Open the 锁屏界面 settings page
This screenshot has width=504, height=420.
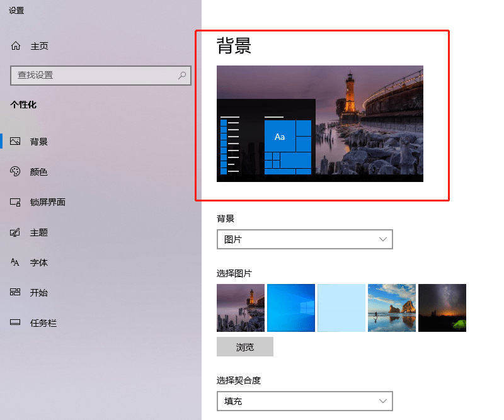[48, 202]
